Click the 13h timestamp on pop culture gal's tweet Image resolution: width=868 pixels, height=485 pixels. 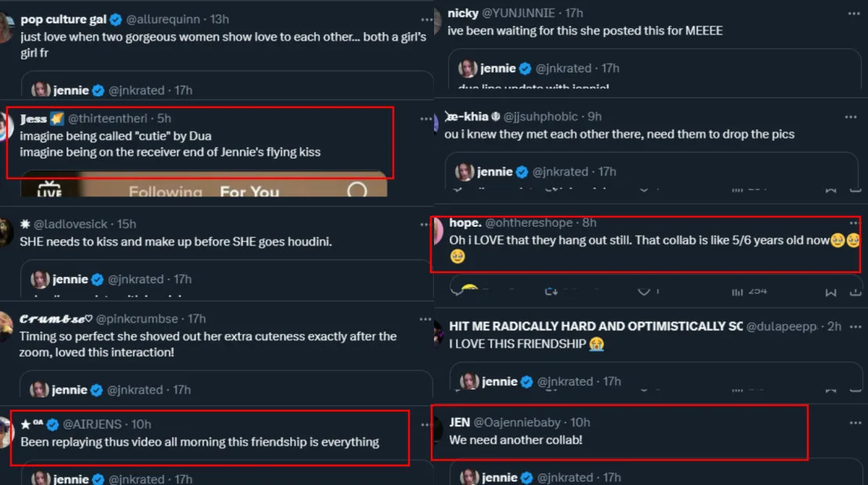[x=218, y=20]
